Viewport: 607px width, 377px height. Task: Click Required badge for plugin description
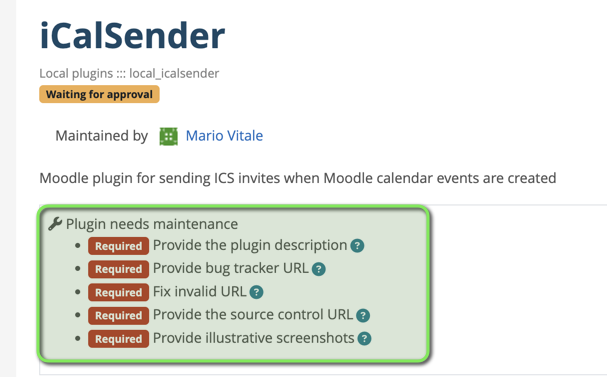(x=118, y=246)
